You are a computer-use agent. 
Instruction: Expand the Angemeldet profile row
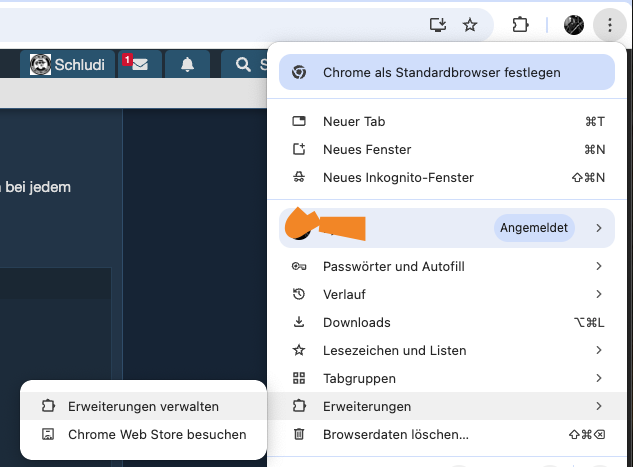click(446, 228)
